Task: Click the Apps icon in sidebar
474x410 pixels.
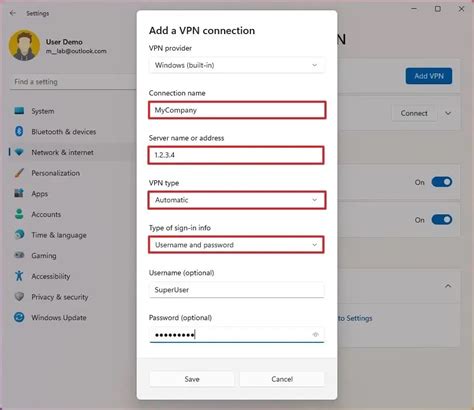Action: (19, 193)
